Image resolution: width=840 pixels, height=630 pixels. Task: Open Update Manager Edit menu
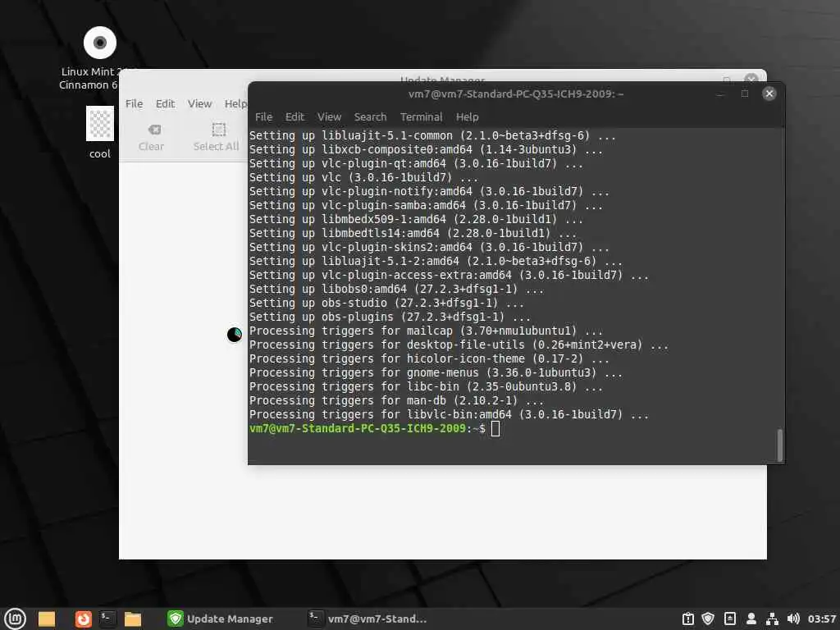(165, 103)
